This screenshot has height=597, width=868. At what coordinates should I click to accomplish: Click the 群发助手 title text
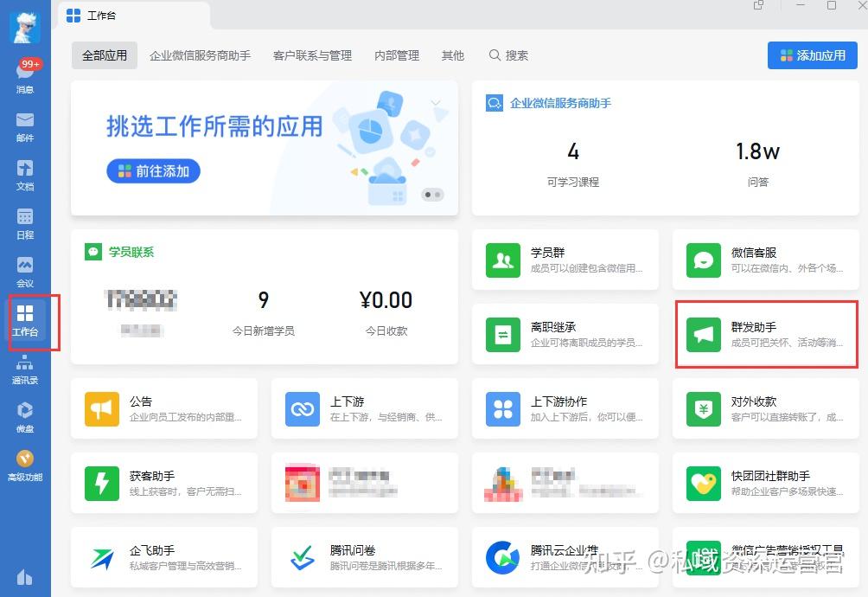753,327
